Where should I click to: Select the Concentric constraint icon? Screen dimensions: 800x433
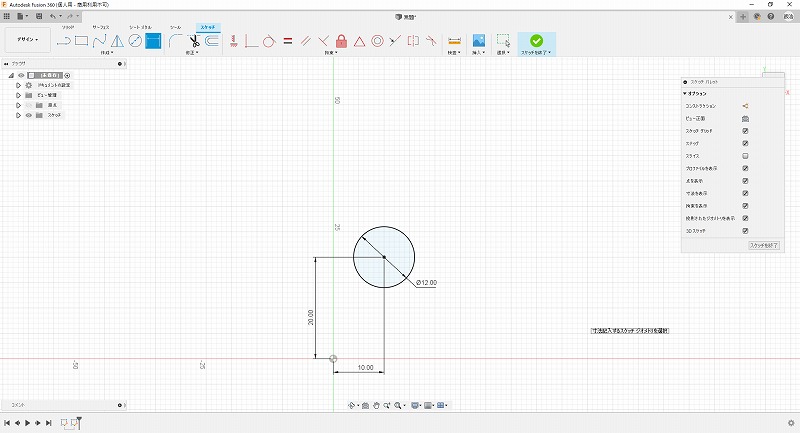coord(377,41)
